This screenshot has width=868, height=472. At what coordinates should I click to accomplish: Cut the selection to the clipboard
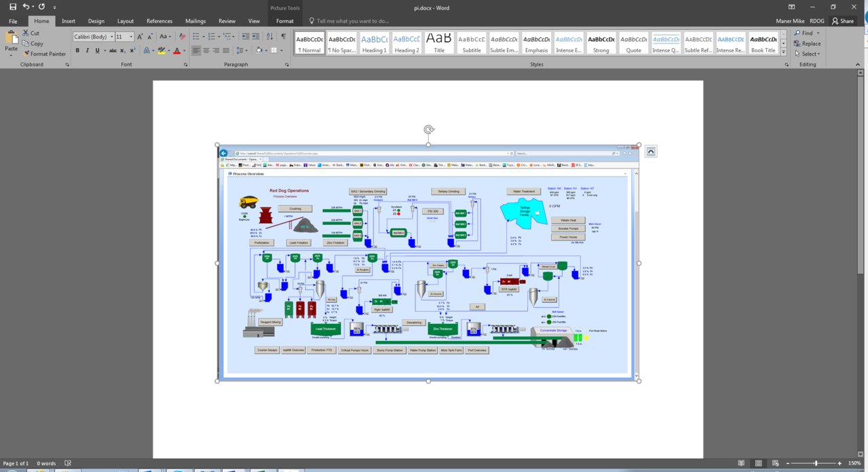(31, 33)
